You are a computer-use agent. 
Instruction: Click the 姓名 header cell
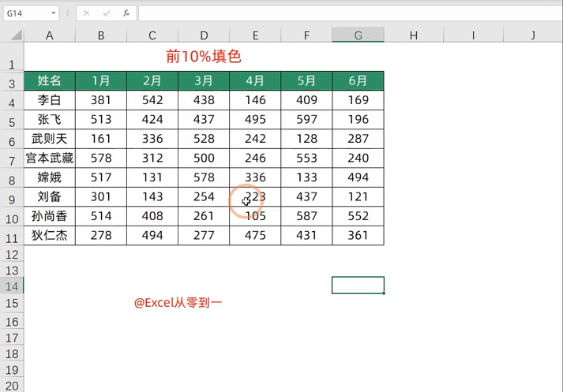[50, 80]
